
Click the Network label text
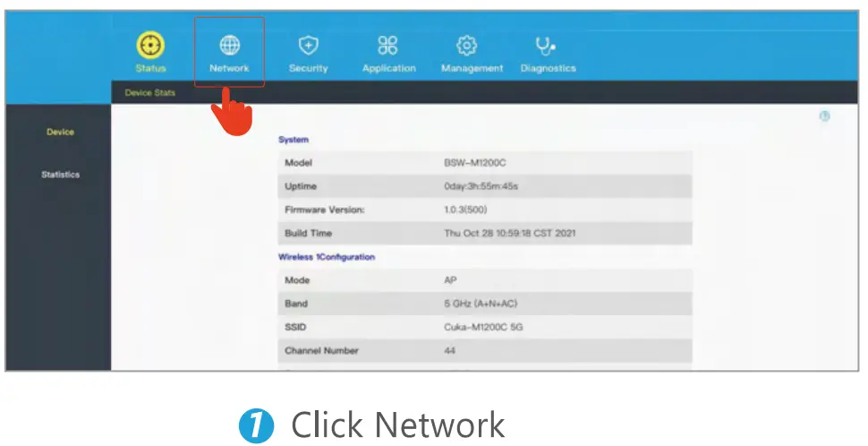click(229, 68)
